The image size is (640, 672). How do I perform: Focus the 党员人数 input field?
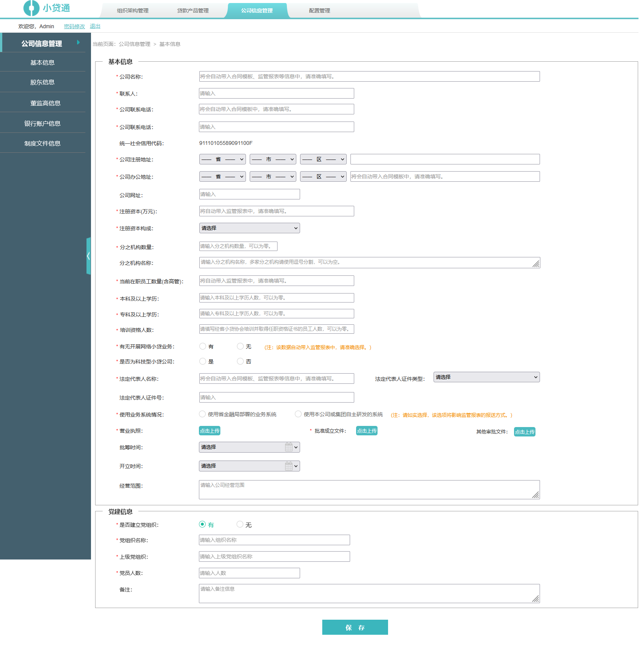click(x=249, y=573)
